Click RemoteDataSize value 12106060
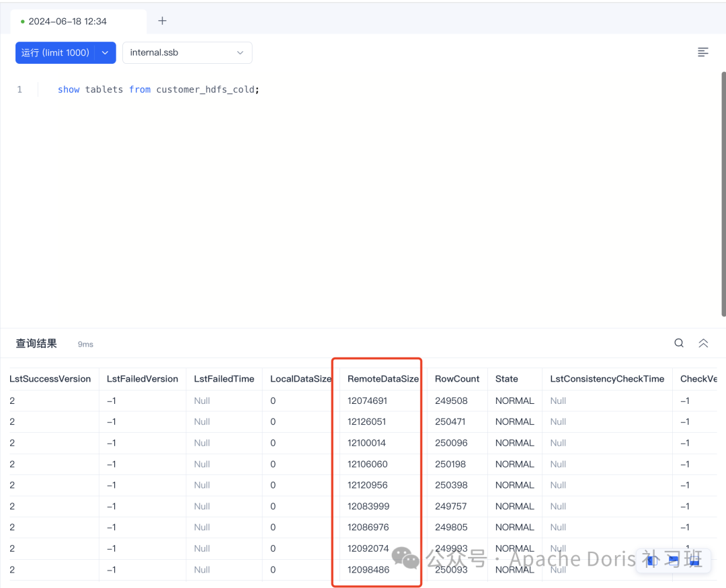The image size is (726, 588). click(368, 464)
